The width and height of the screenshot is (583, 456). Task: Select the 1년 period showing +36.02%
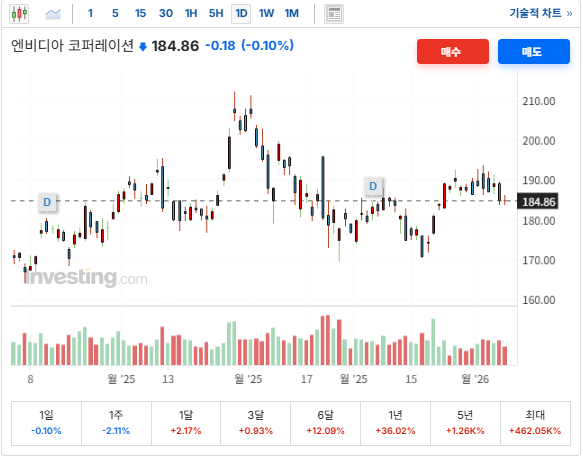(x=395, y=423)
